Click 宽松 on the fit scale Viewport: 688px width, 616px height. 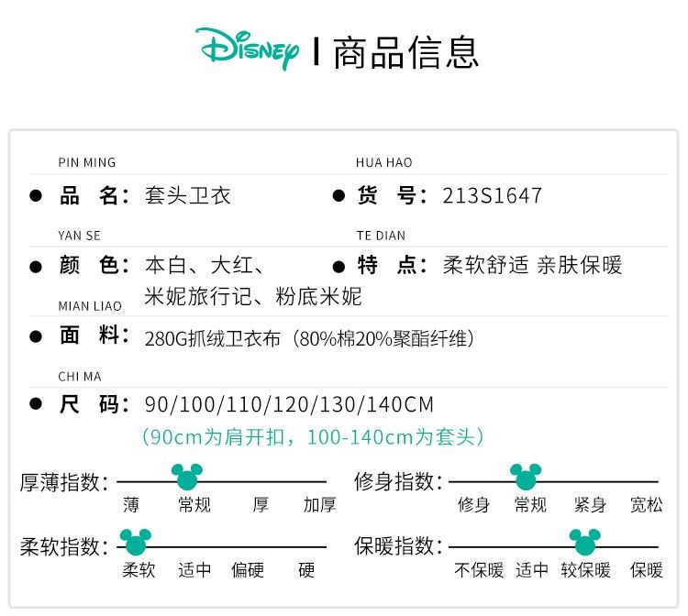coord(647,505)
